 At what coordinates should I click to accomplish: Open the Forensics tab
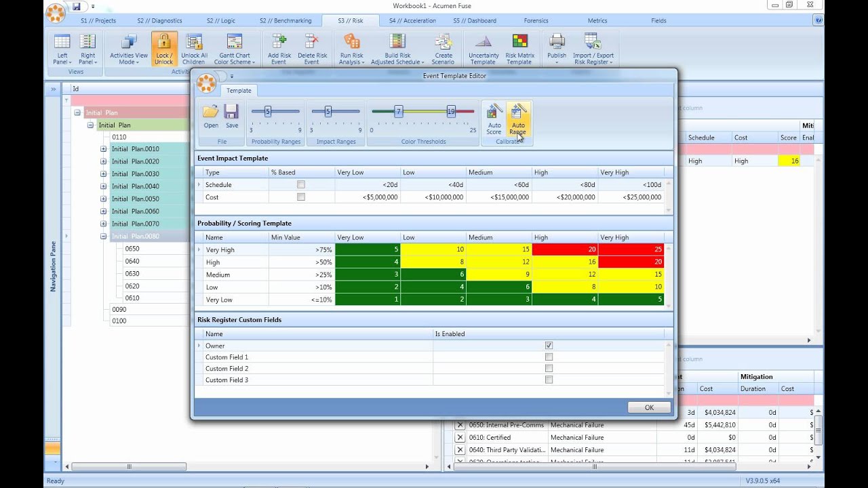(536, 20)
